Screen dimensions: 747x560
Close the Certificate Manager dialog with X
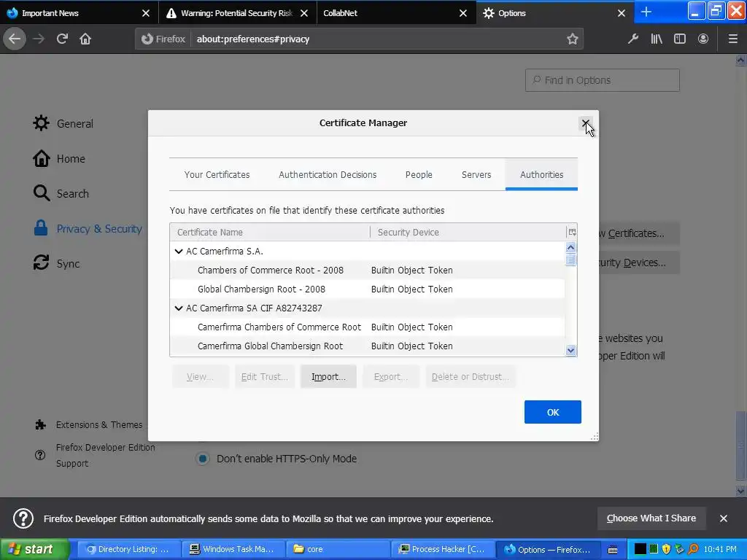point(586,122)
